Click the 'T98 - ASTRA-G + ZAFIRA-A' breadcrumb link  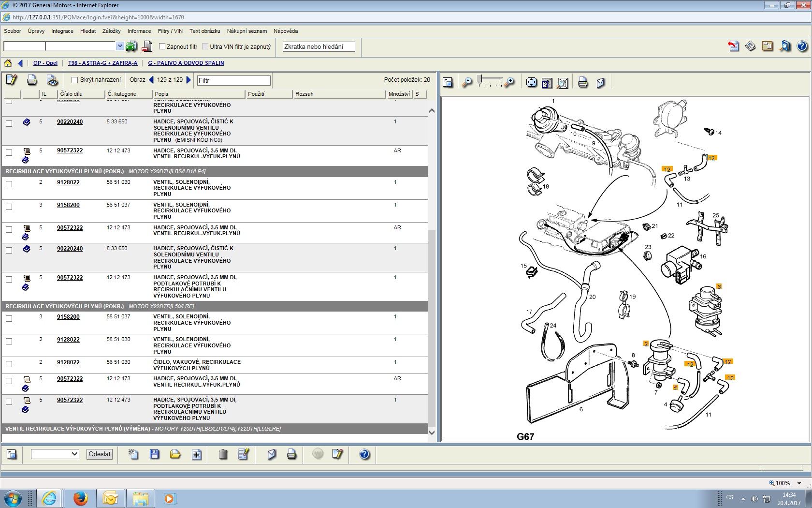[102, 63]
